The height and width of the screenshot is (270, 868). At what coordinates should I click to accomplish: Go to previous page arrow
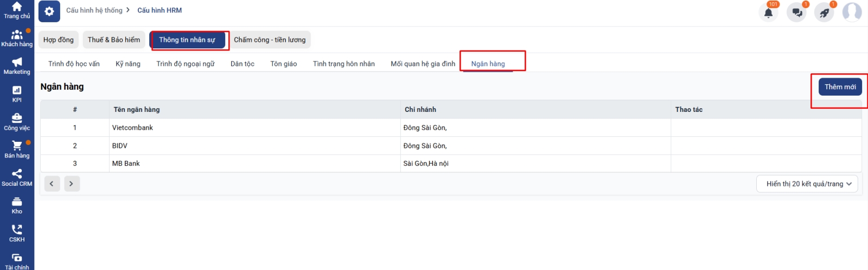point(52,184)
